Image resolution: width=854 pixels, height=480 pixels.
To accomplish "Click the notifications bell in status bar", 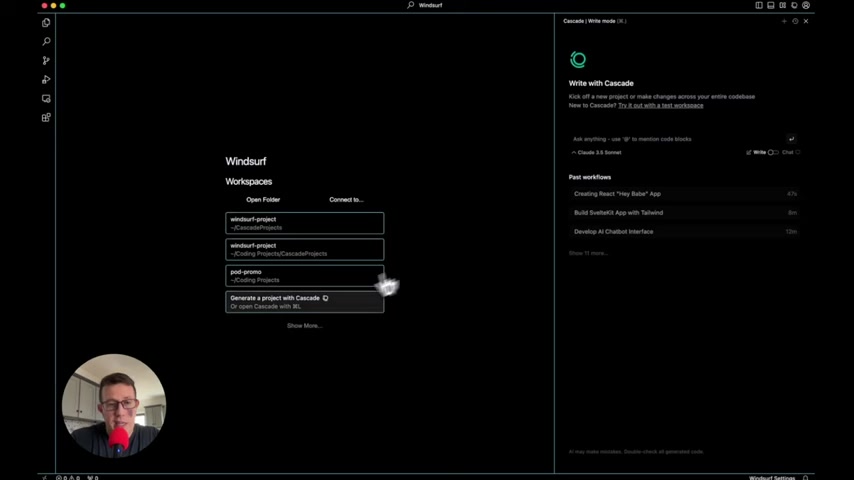I will [806, 477].
